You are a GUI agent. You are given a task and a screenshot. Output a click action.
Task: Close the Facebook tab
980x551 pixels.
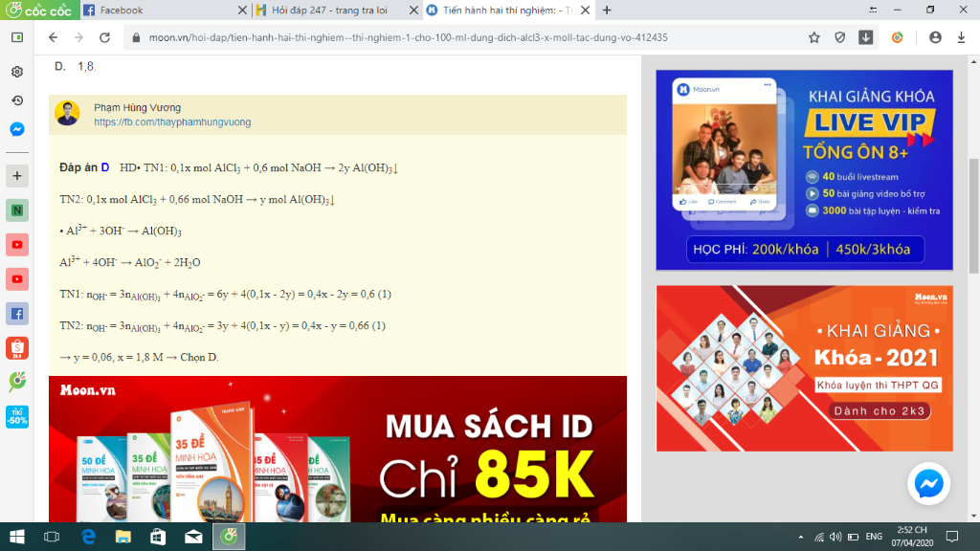pos(242,10)
